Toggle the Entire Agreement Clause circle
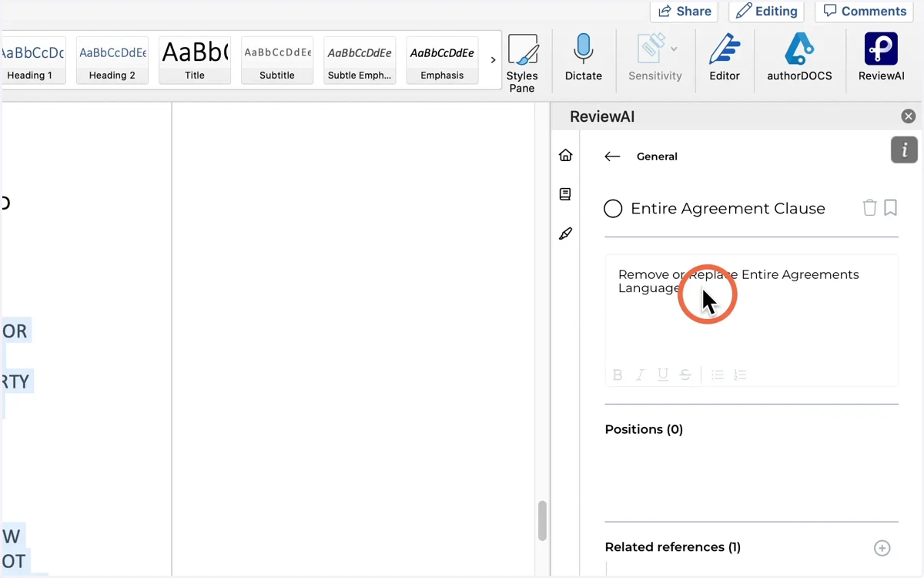924x578 pixels. click(613, 209)
